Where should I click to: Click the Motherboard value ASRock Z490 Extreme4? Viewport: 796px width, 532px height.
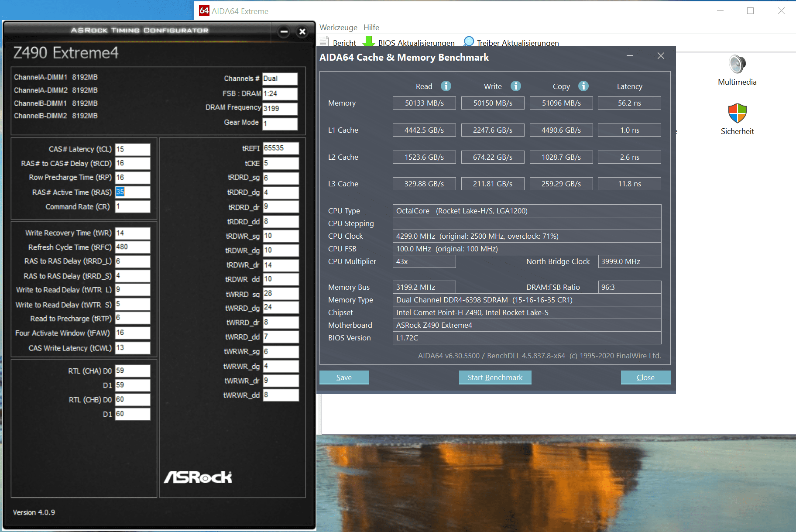coord(527,325)
